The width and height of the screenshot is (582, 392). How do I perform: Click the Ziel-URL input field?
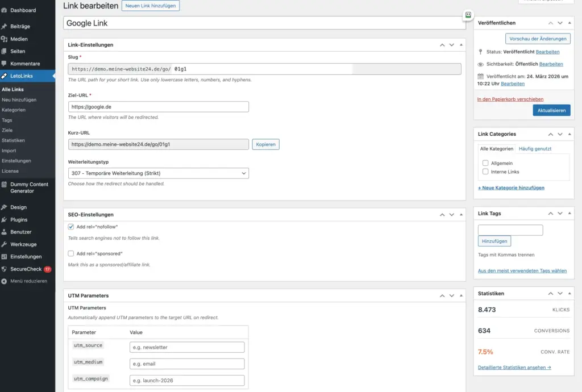tap(159, 107)
